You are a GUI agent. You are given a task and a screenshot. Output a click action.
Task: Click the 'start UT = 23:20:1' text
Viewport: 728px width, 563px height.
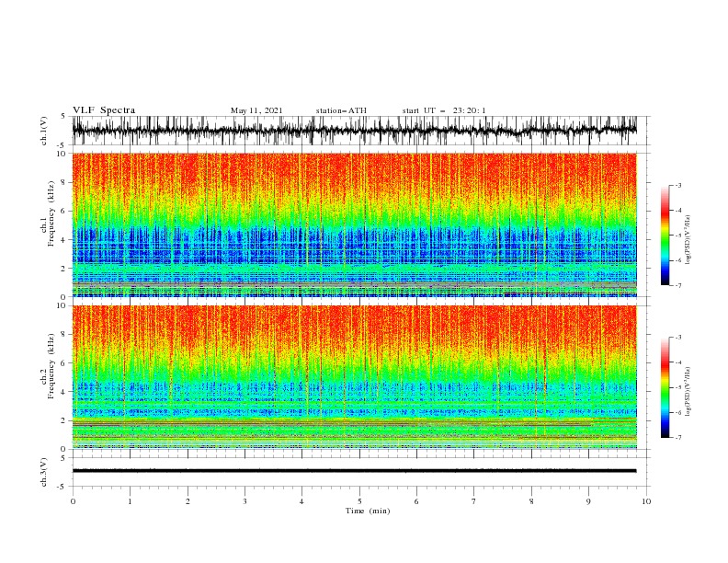point(443,110)
